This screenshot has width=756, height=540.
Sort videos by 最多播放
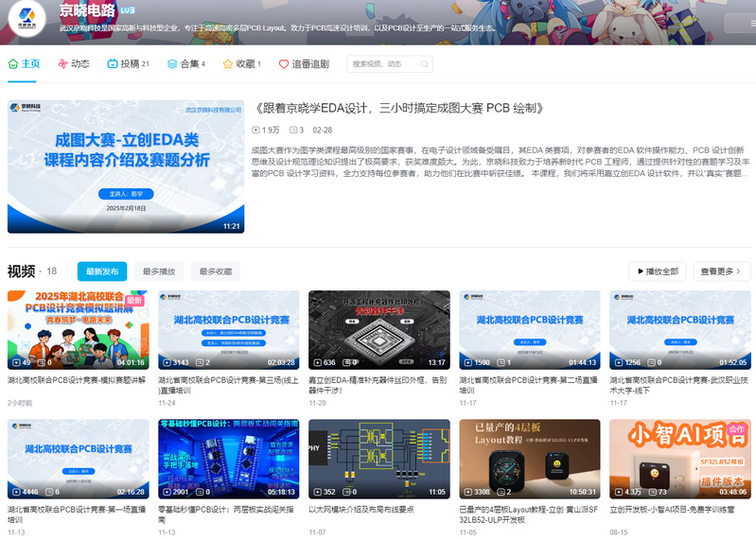pos(159,271)
